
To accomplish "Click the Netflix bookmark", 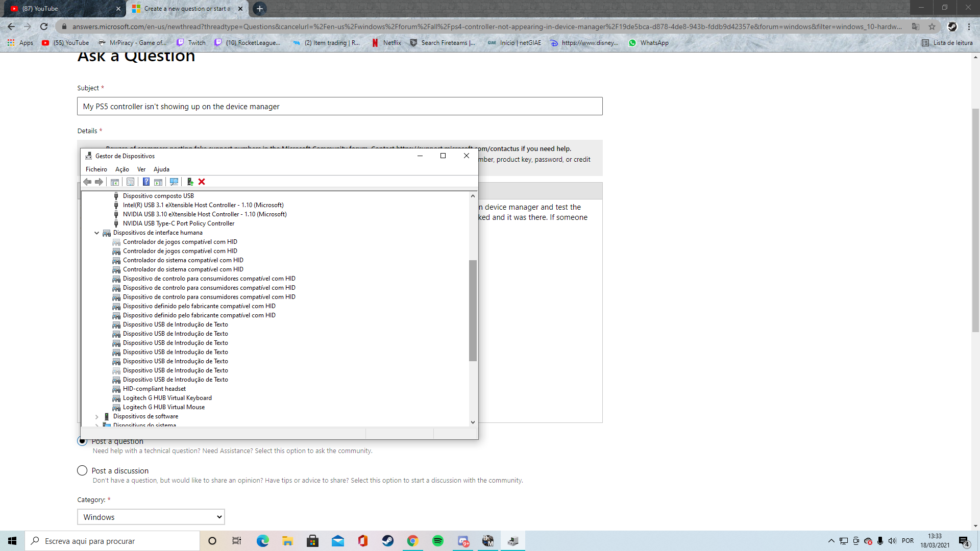I will 386,43.
